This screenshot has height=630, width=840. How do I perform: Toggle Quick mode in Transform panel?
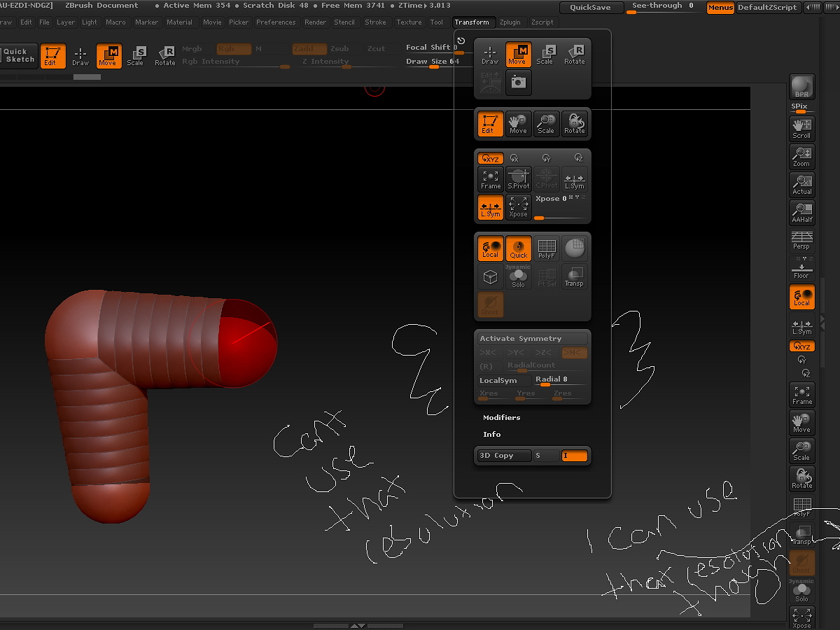(x=519, y=248)
